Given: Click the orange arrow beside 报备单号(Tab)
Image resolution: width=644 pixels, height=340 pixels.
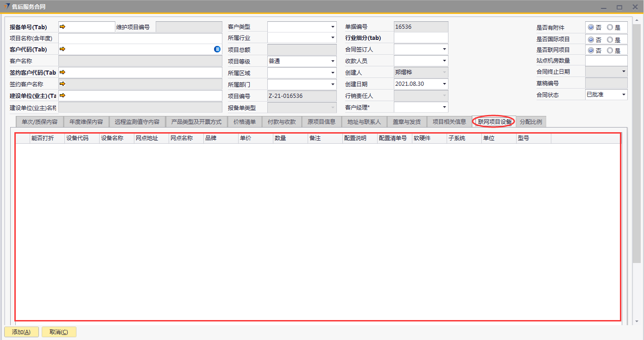Looking at the screenshot, I should (x=63, y=27).
